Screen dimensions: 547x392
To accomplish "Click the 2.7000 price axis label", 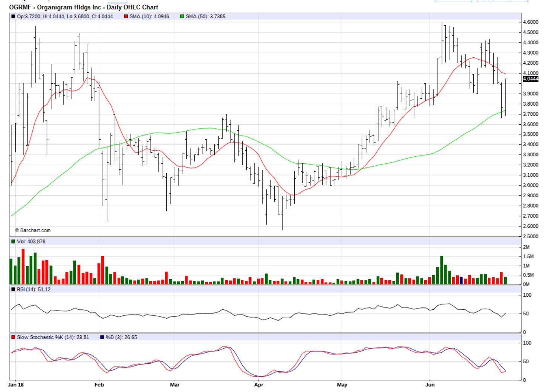I will (x=531, y=216).
